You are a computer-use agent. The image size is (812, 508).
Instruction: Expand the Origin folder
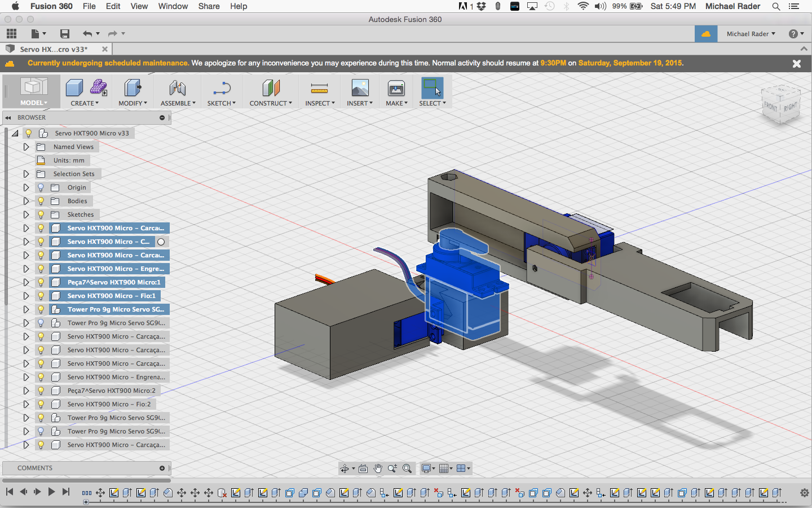pyautogui.click(x=26, y=187)
